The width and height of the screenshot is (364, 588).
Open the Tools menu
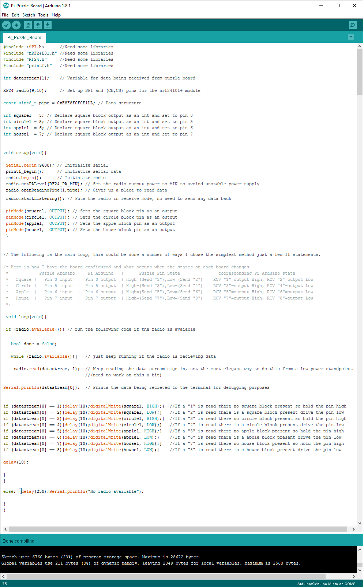click(x=43, y=15)
